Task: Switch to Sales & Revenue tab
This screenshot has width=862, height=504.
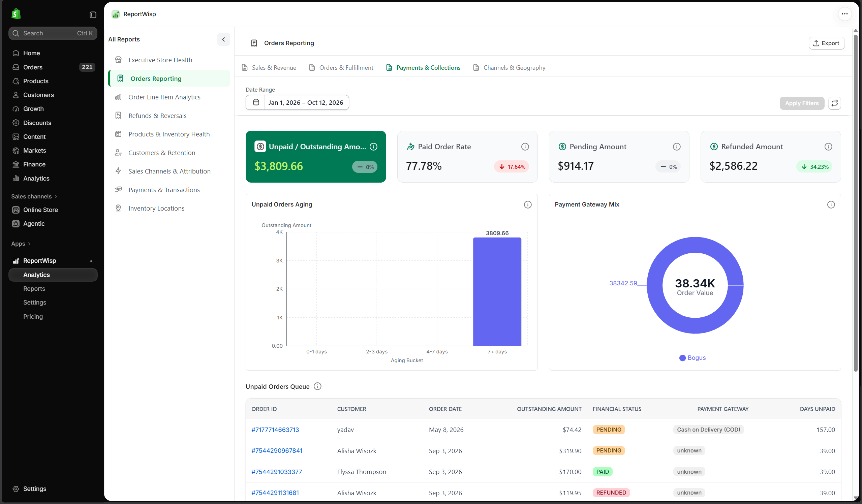Action: pos(269,68)
